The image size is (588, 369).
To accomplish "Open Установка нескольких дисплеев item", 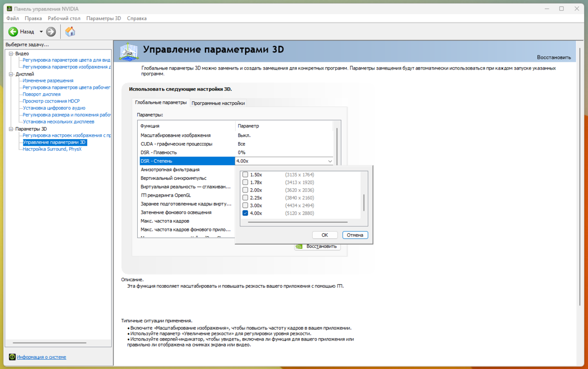I will (x=58, y=122).
